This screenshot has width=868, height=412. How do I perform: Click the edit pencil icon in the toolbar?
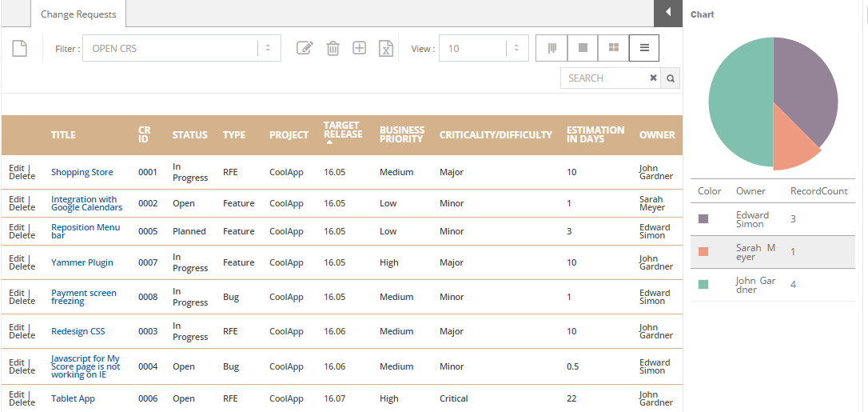(305, 48)
